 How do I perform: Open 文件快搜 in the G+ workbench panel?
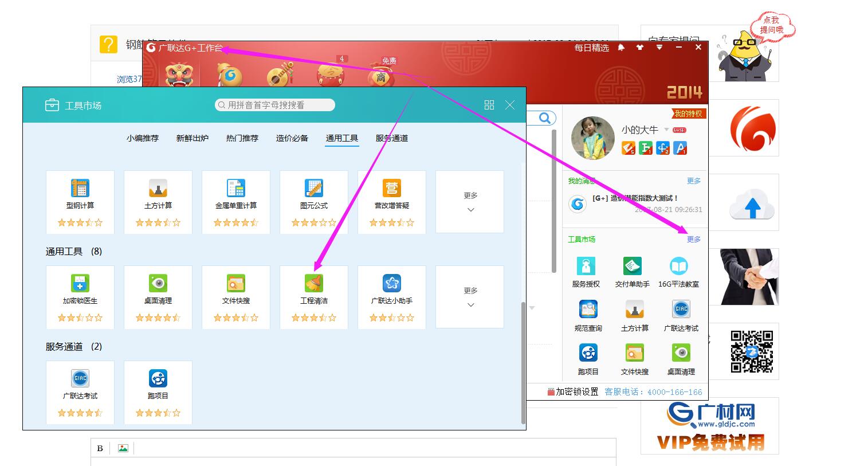(x=635, y=360)
